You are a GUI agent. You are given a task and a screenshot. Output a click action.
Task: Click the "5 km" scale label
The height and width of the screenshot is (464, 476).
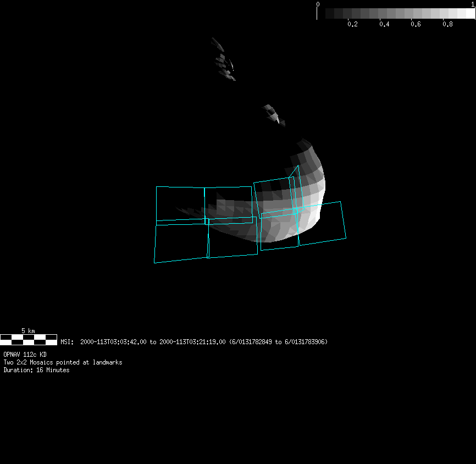coord(28,331)
